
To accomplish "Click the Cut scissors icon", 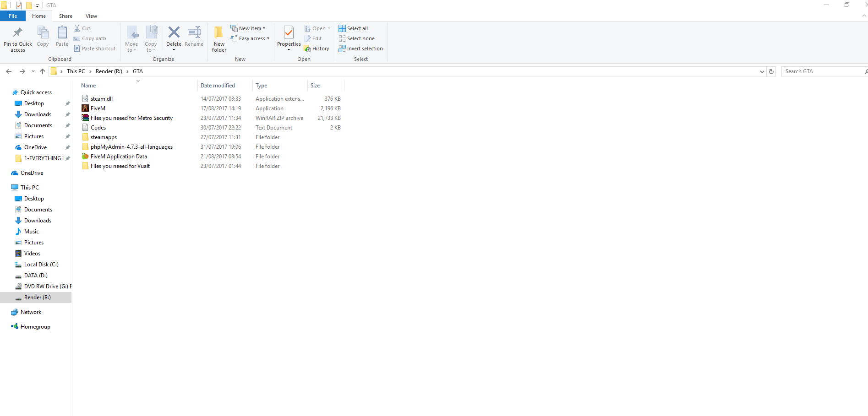I will point(77,28).
